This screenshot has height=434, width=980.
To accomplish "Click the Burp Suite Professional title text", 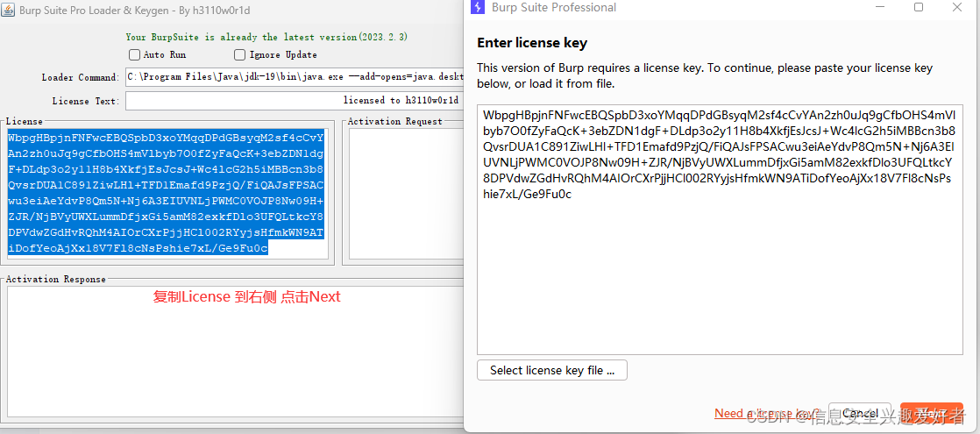I will (x=554, y=8).
